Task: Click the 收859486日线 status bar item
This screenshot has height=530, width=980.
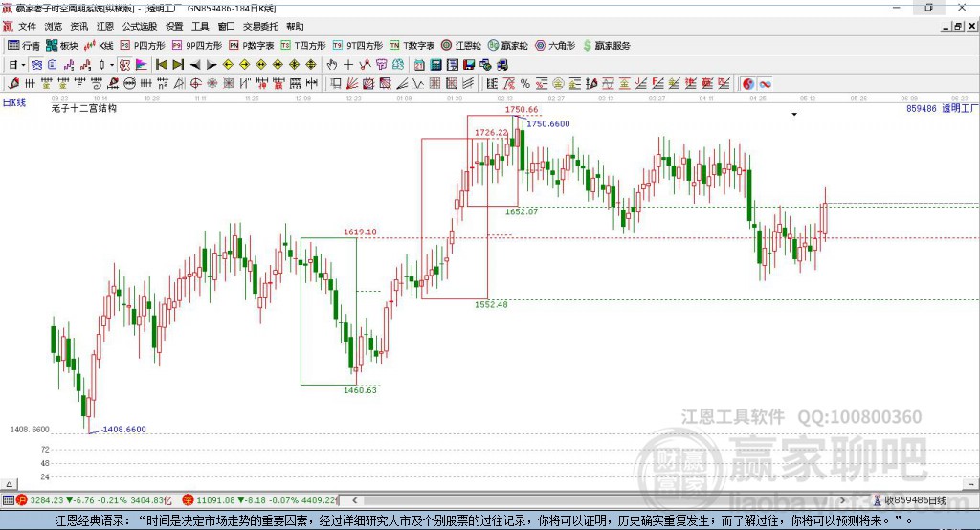Action: tap(909, 500)
